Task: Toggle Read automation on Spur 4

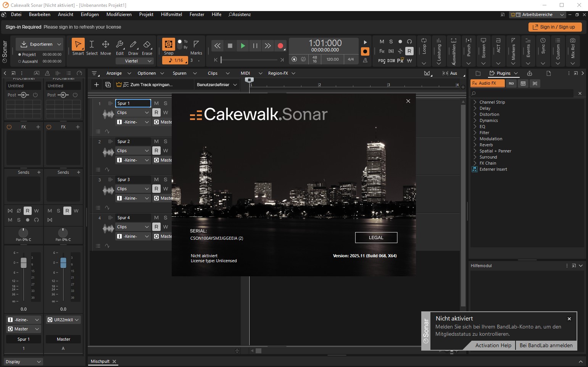Action: [x=156, y=227]
